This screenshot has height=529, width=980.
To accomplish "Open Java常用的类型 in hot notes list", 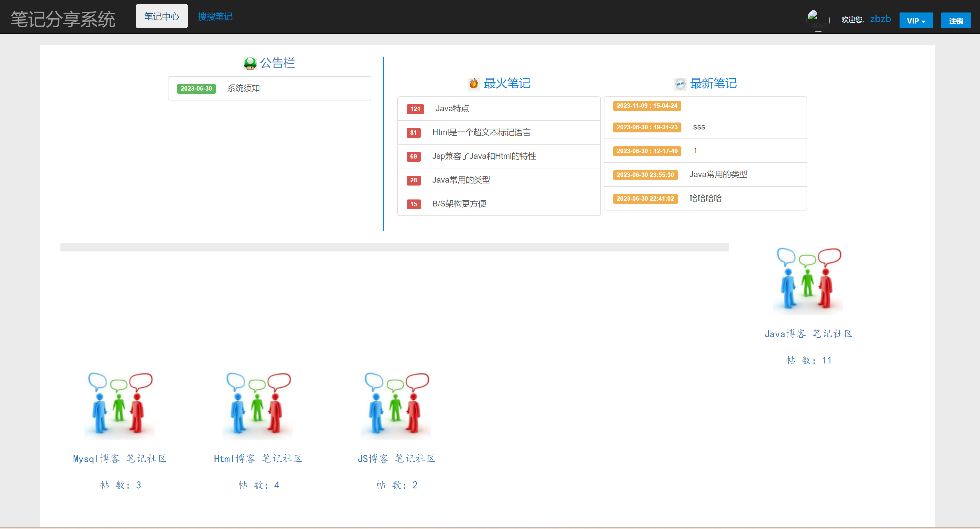I will coord(461,180).
